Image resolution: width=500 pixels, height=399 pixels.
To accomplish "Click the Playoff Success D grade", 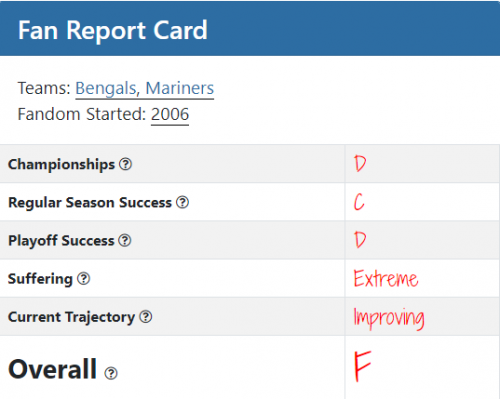I will [x=360, y=240].
